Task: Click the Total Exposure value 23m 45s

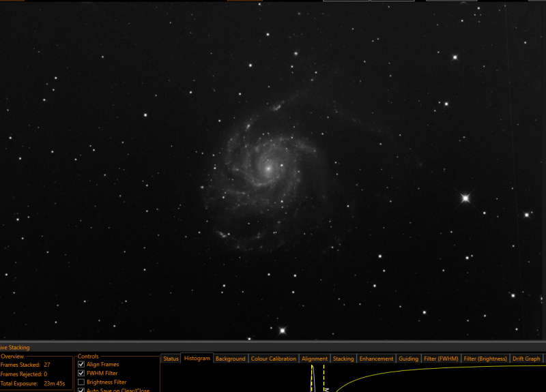Action: point(55,384)
